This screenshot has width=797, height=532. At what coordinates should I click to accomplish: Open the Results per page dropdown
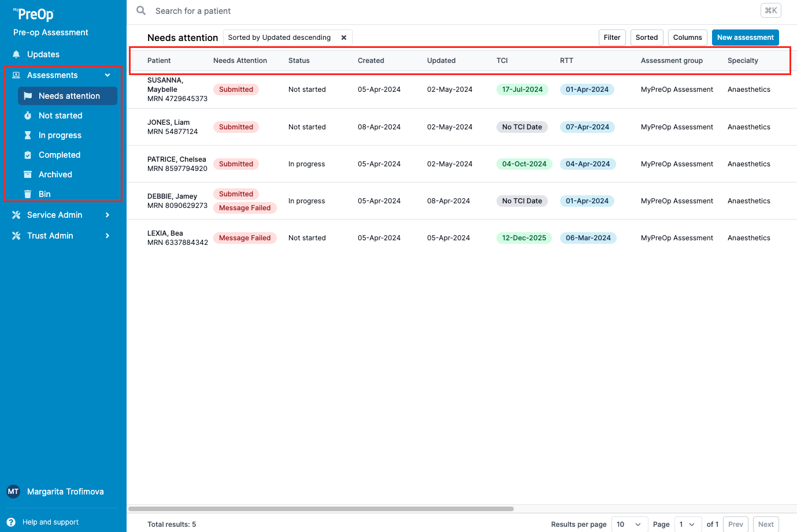(x=629, y=524)
